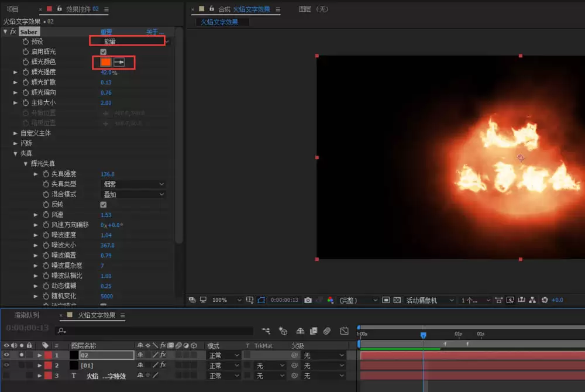Expand the 自定义主体 group
Image resolution: width=585 pixels, height=392 pixels.
click(x=15, y=133)
